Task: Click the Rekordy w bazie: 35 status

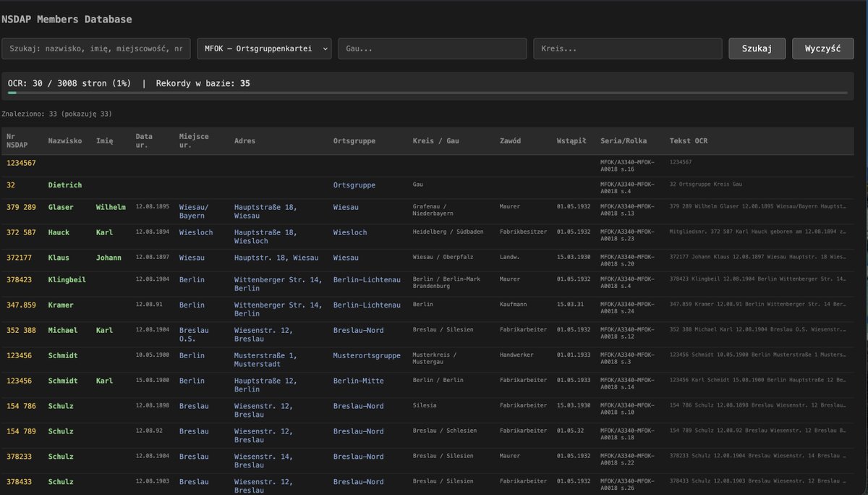Action: coord(203,83)
